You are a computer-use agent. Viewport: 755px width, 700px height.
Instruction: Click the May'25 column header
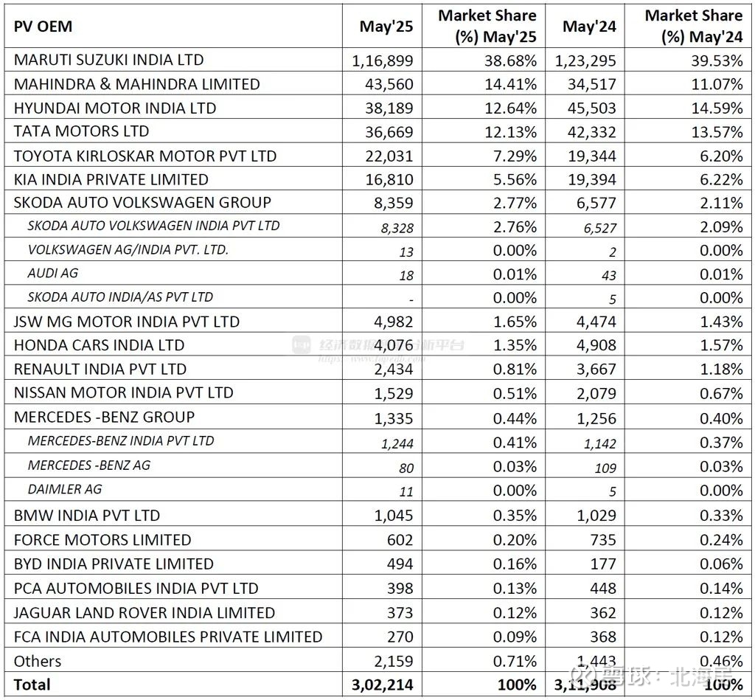[x=386, y=27]
